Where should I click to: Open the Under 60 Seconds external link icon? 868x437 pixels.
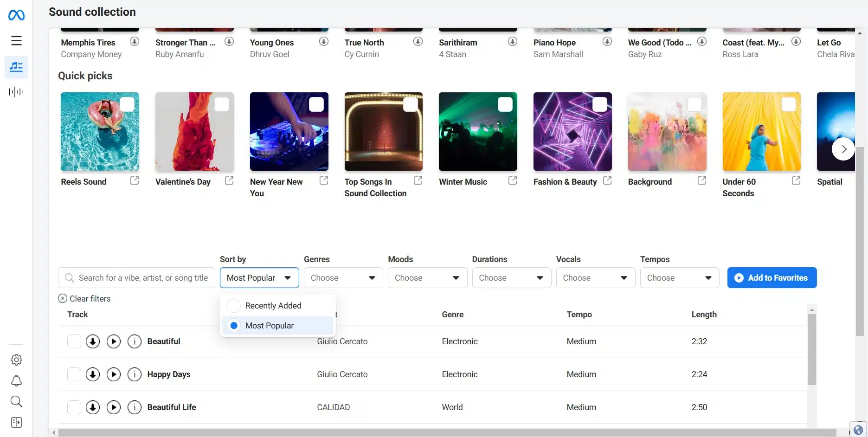[x=796, y=180]
